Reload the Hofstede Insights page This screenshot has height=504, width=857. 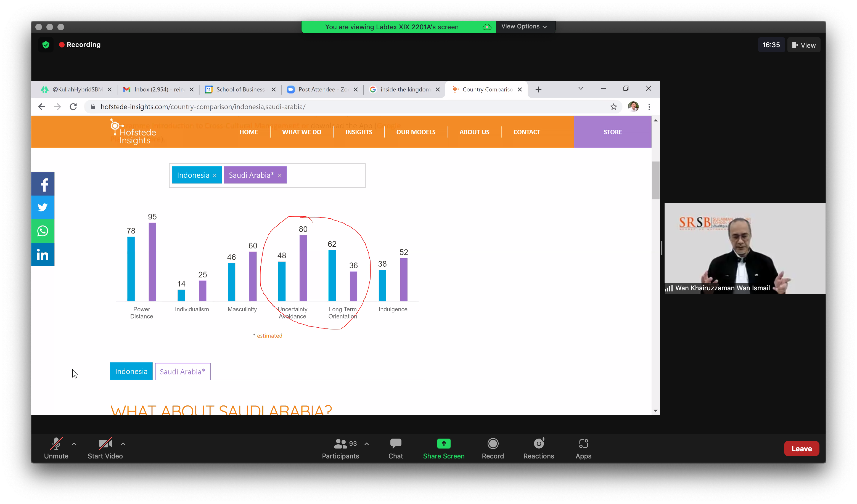click(x=73, y=107)
